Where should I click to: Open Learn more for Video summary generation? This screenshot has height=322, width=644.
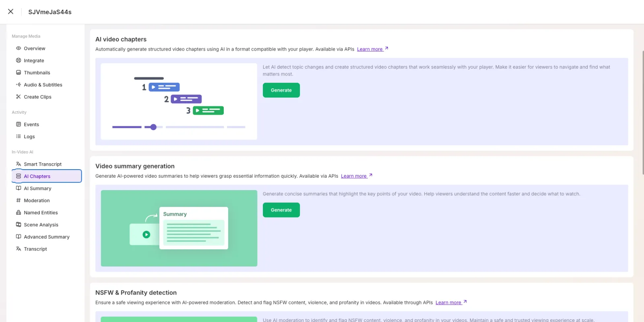[356, 176]
